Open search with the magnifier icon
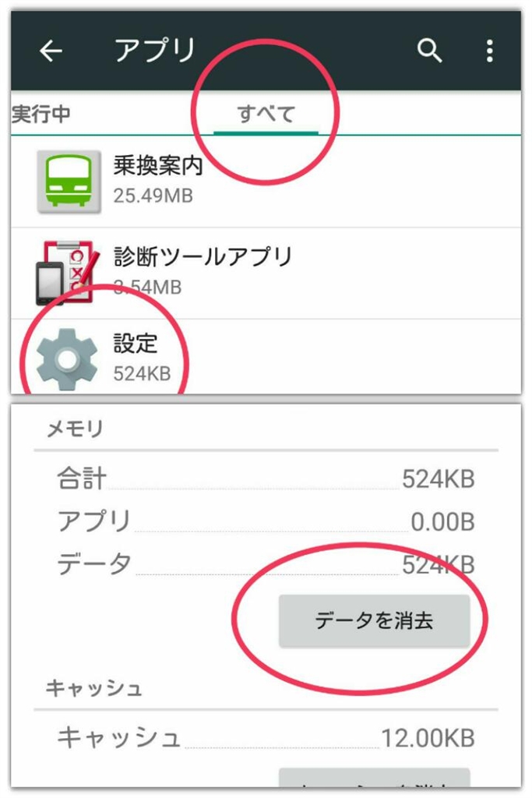Image resolution: width=532 pixels, height=798 pixels. 429,51
